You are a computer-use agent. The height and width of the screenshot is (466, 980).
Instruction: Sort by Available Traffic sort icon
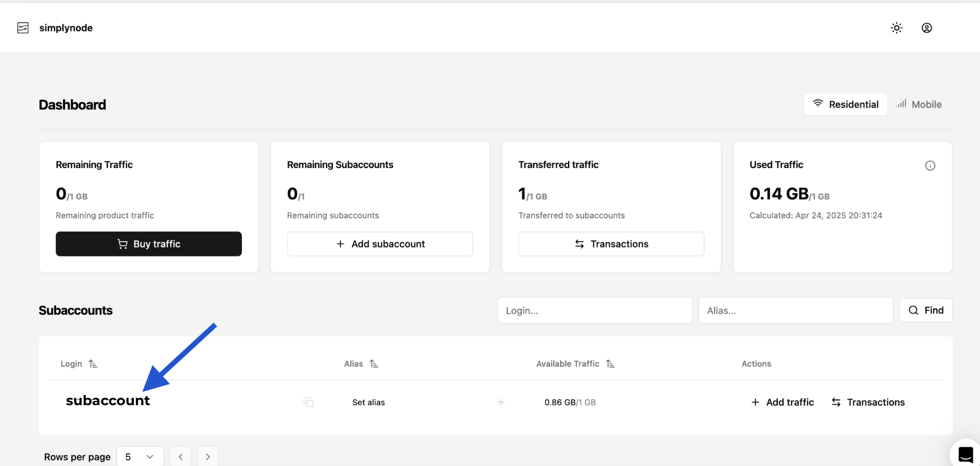[610, 364]
